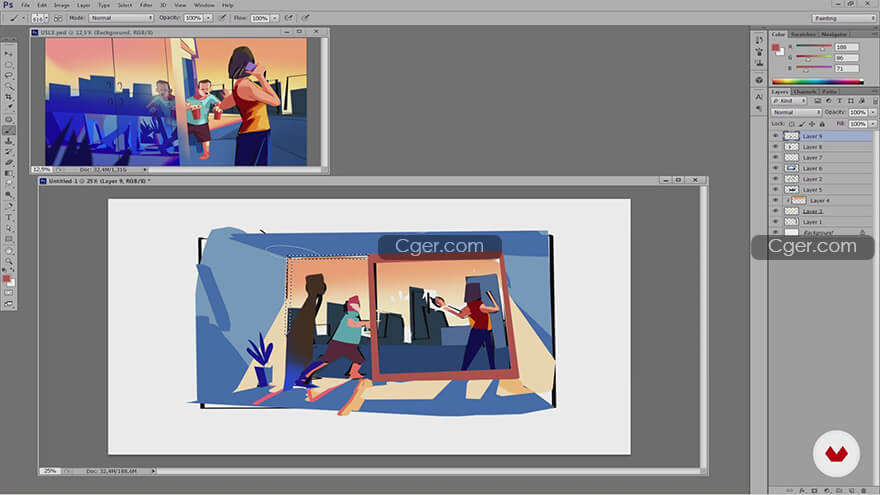
Task: Hide Layer 1 visibility eye
Action: click(x=776, y=222)
